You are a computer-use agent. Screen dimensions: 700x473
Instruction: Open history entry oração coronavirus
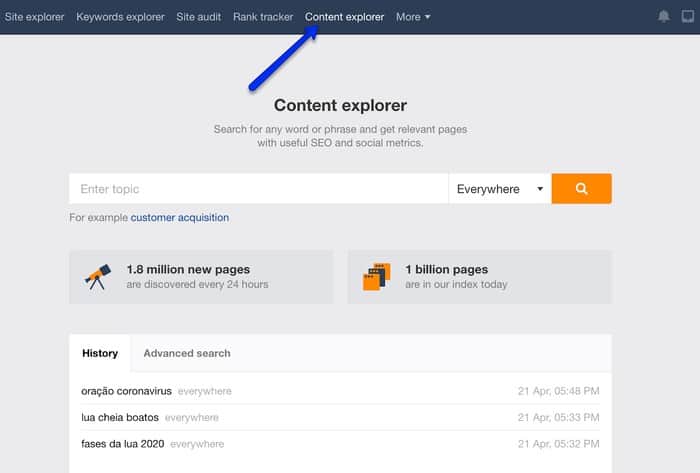click(x=126, y=391)
